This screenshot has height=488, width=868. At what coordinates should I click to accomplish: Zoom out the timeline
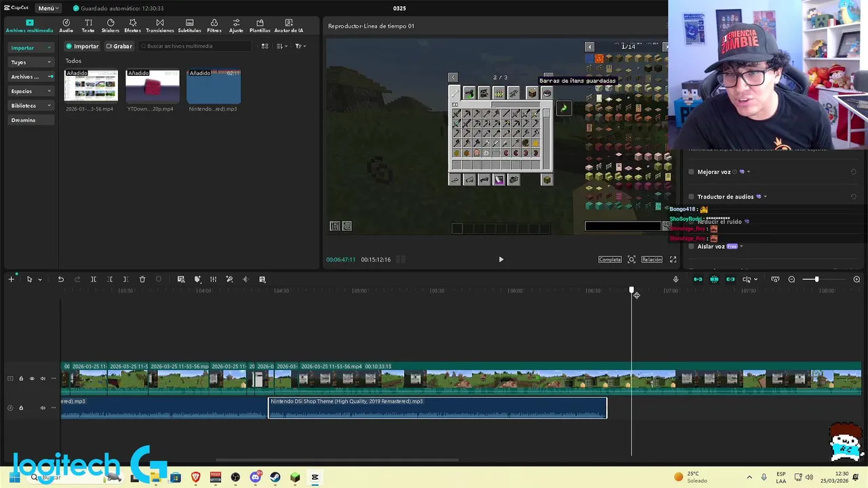(x=791, y=279)
